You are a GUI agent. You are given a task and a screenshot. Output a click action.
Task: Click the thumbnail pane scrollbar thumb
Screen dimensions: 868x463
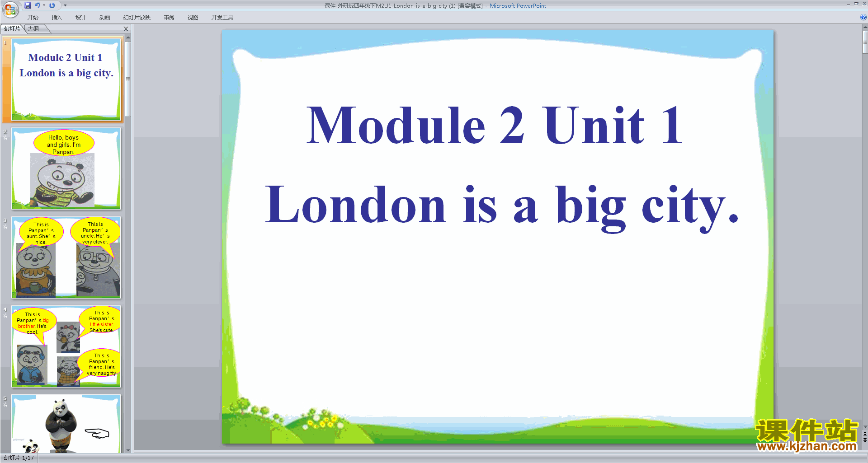point(128,79)
